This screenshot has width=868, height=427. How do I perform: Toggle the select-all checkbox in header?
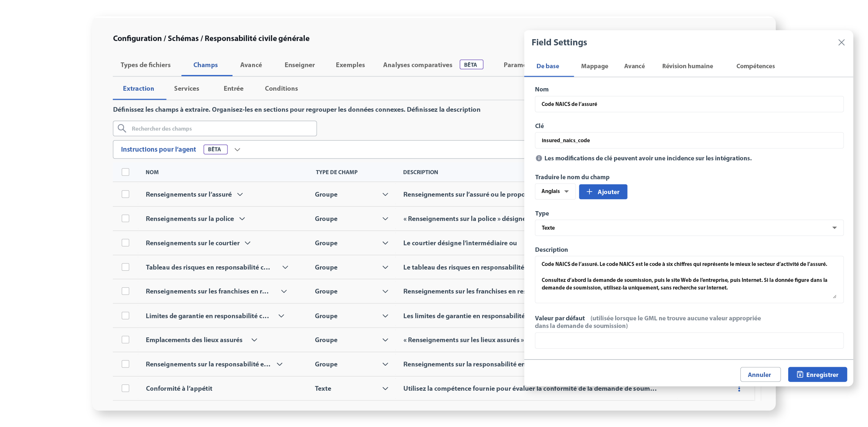click(126, 172)
